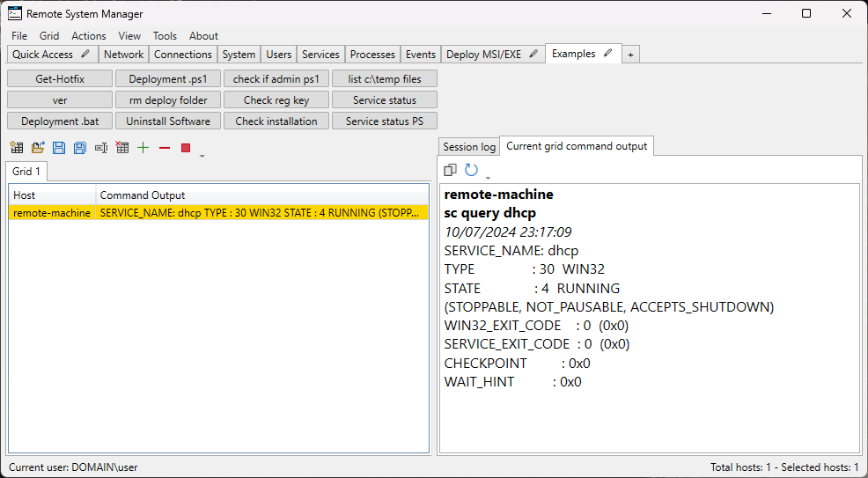Image resolution: width=868 pixels, height=478 pixels.
Task: Click 'Current user: DOMAIN\user' in status bar
Action: coord(73,467)
